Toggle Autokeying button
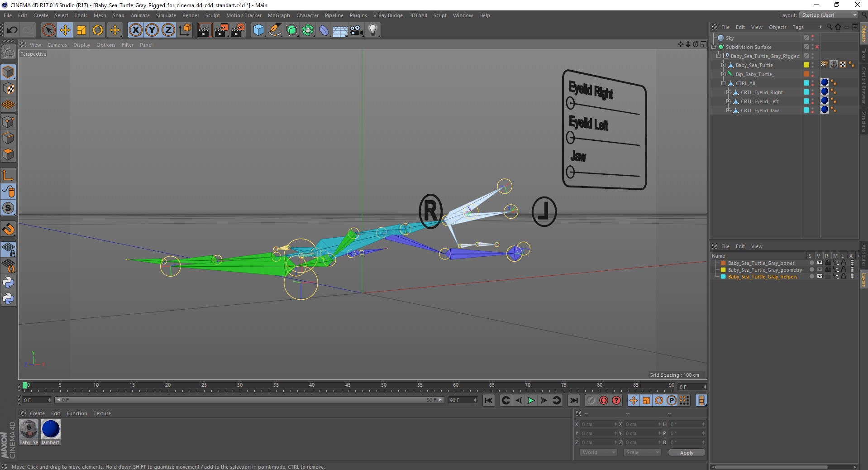 pyautogui.click(x=603, y=400)
